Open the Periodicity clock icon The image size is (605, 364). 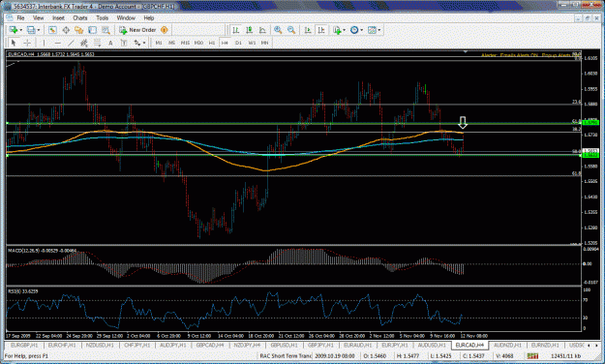pyautogui.click(x=354, y=30)
